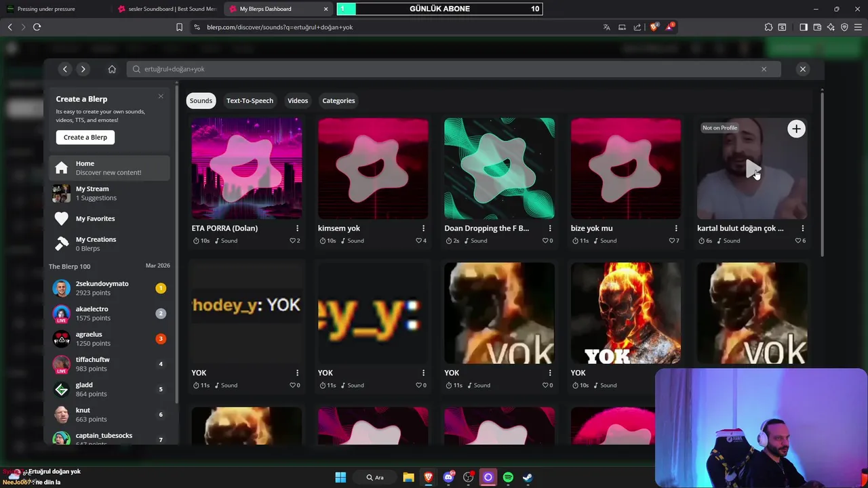Image resolution: width=868 pixels, height=488 pixels.
Task: Open My Stream suggestions
Action: click(x=109, y=193)
